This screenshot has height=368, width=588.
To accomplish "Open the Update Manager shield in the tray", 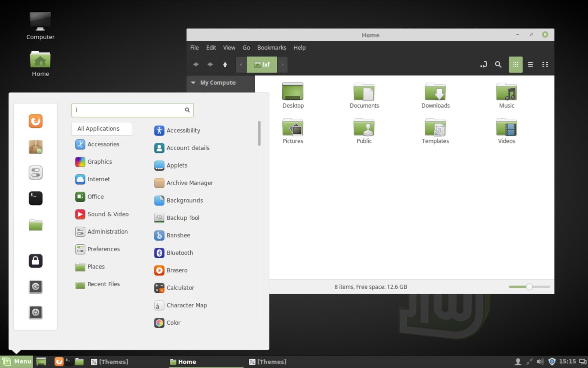I will click(x=551, y=361).
